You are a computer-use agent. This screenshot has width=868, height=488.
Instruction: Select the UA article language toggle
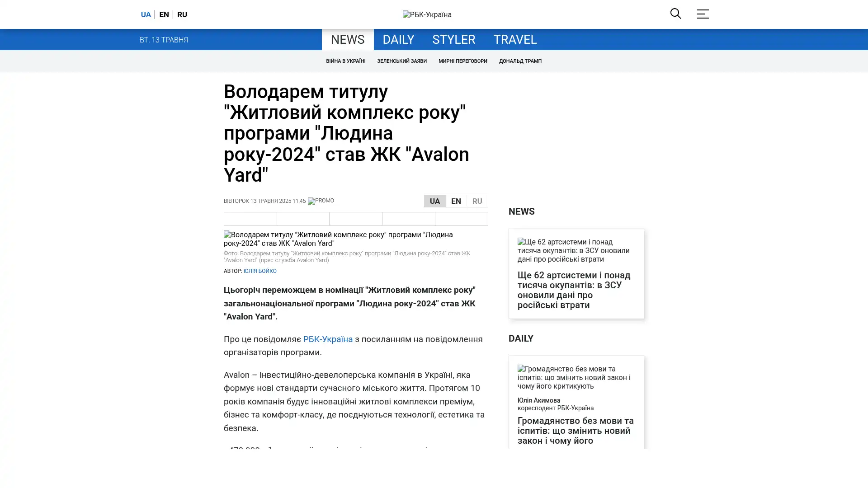(x=434, y=201)
